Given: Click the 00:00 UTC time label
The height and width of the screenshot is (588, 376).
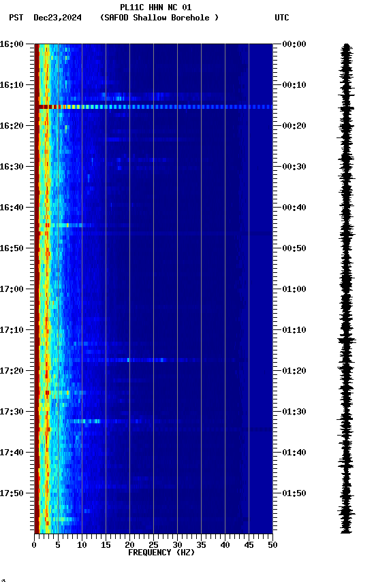Looking at the screenshot, I should point(294,44).
